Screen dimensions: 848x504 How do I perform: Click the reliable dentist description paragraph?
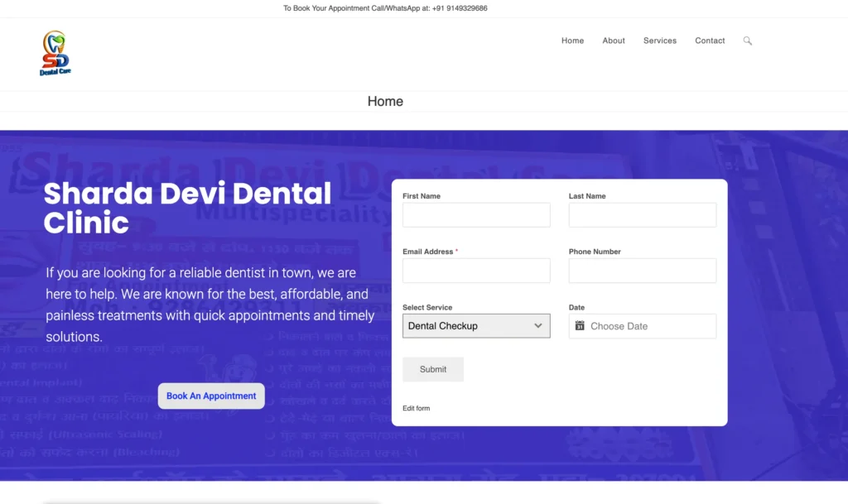click(210, 305)
